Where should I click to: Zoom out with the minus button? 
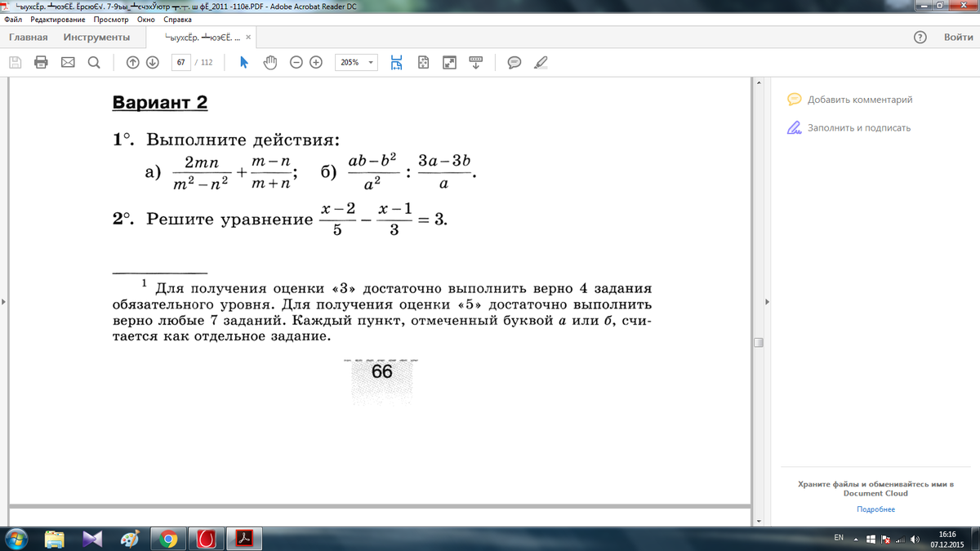click(x=296, y=62)
